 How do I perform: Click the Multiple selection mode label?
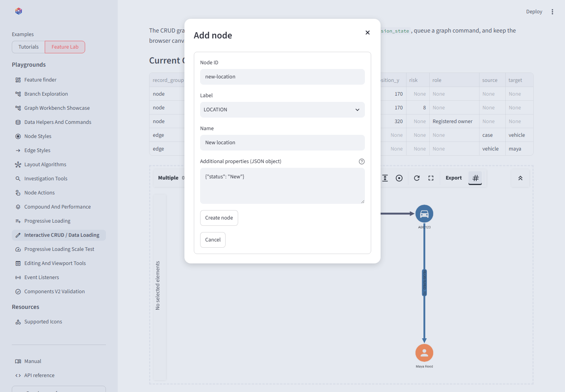pos(168,178)
